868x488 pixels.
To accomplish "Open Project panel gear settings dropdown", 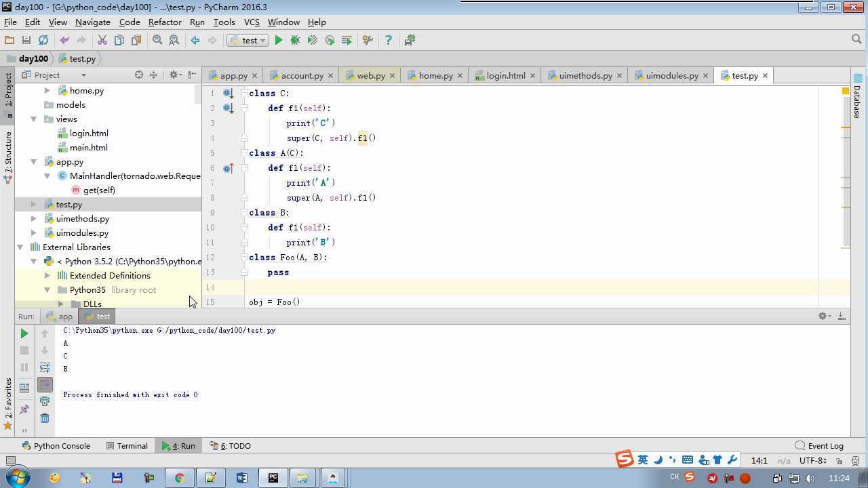I will pos(176,75).
